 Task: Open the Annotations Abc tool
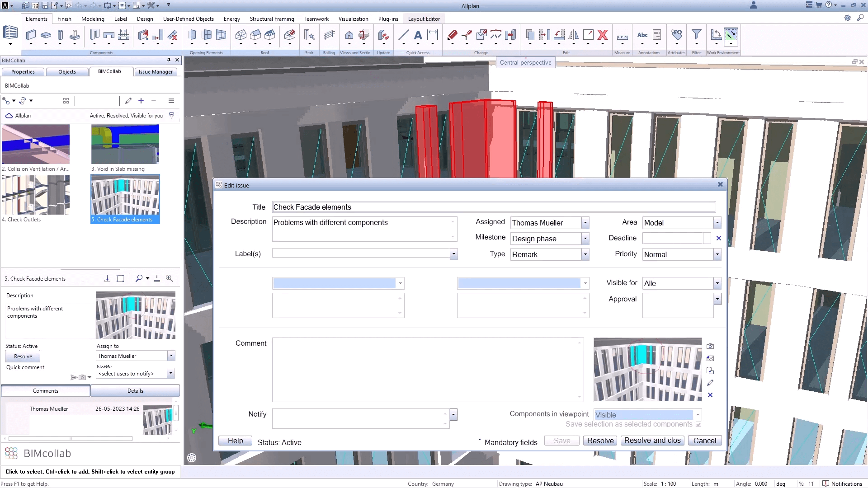(642, 35)
